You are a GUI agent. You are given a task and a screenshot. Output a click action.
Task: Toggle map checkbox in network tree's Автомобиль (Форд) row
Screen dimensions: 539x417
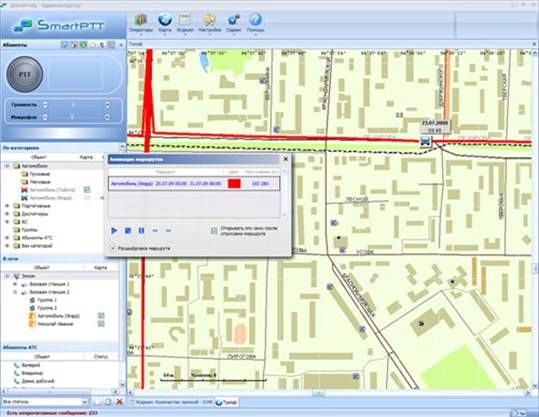pyautogui.click(x=101, y=316)
